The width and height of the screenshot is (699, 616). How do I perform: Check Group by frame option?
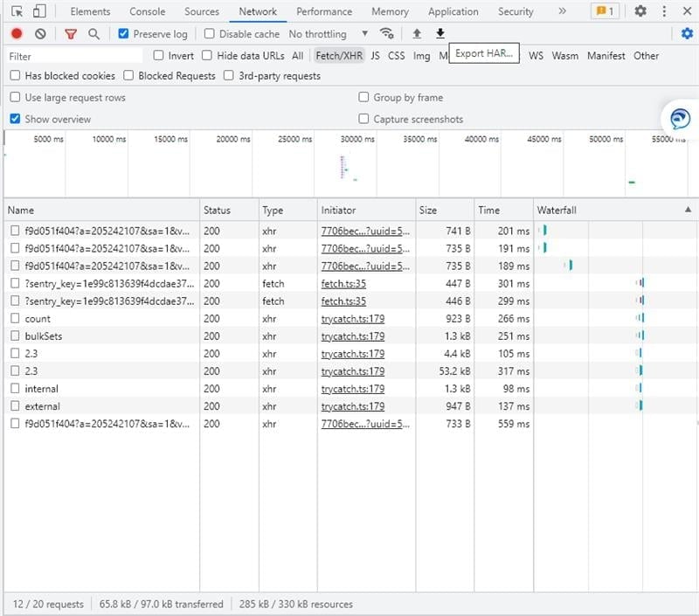pyautogui.click(x=363, y=97)
